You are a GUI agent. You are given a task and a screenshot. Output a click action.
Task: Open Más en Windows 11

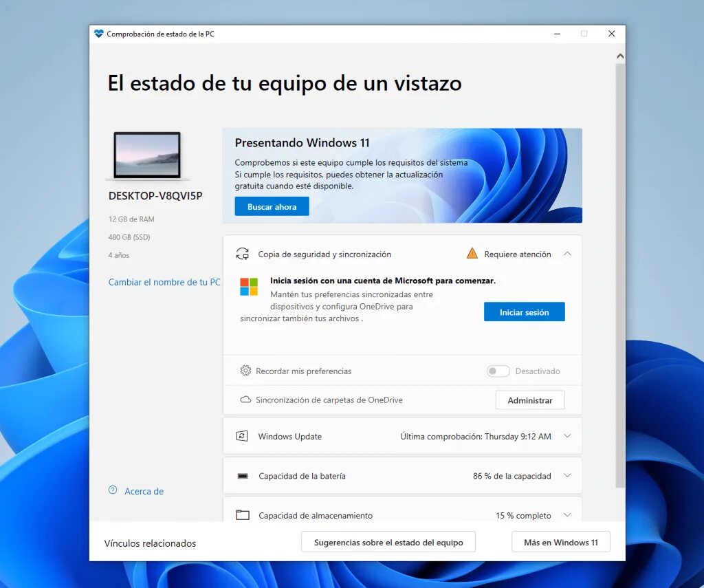click(561, 542)
